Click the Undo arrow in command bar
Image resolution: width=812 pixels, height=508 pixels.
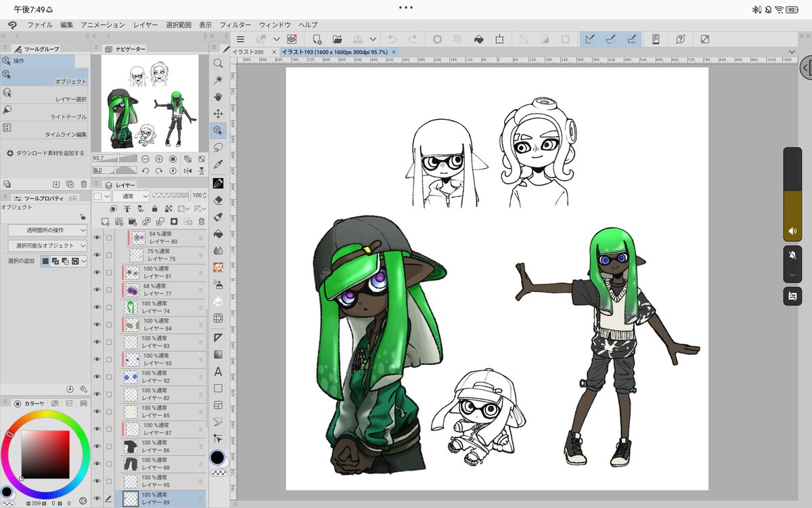392,39
